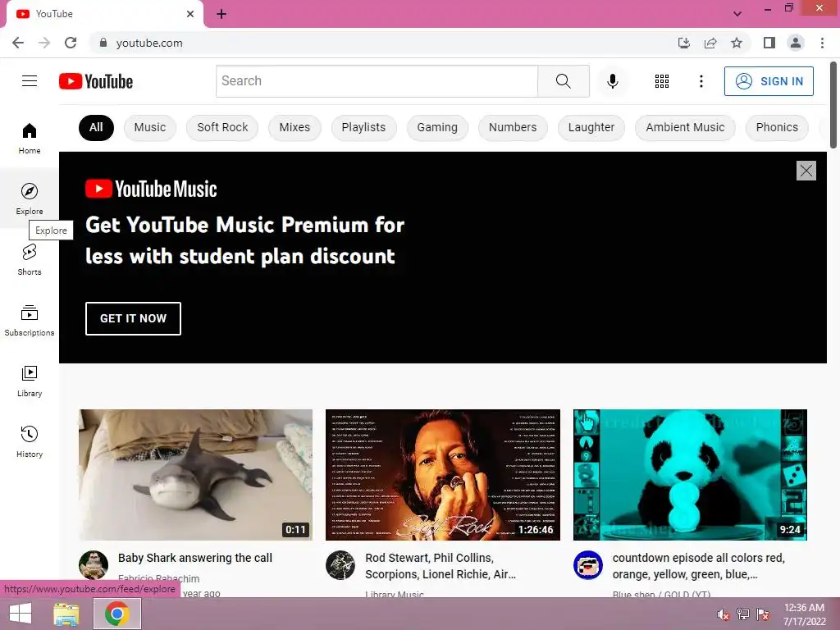Open Library in the sidebar

point(30,381)
